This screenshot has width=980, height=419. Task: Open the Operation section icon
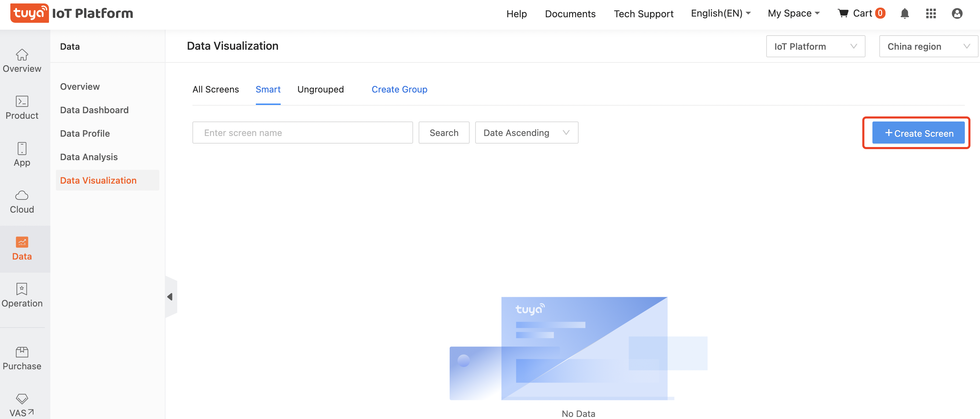pyautogui.click(x=22, y=295)
